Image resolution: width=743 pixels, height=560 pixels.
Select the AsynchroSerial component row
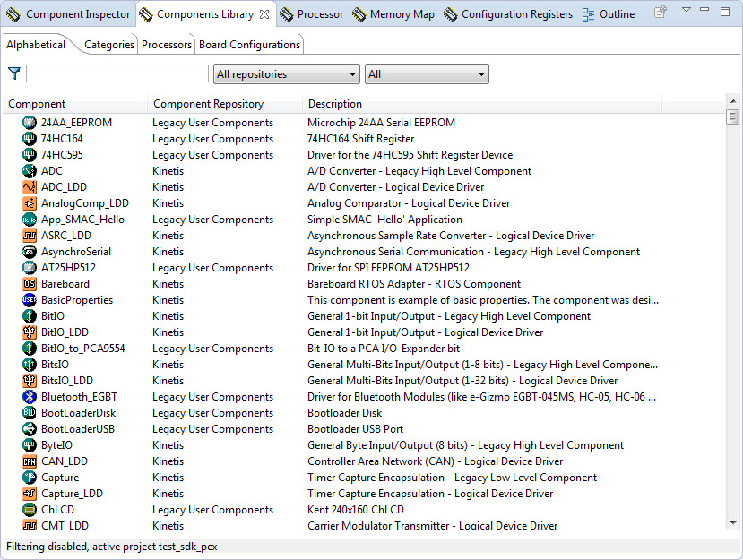(76, 252)
